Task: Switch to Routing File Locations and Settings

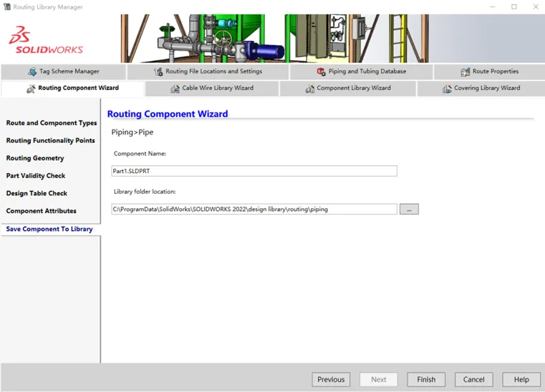Action: (208, 72)
